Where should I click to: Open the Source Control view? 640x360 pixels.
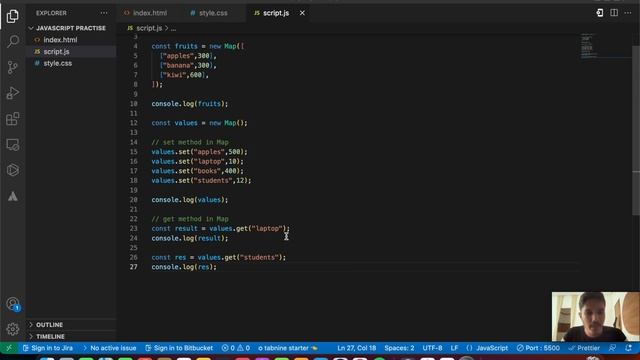pyautogui.click(x=13, y=67)
